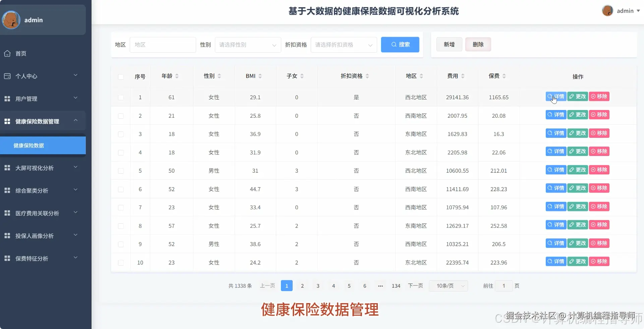Open the 医疗费用关联分析 menu
This screenshot has height=329, width=644.
[x=43, y=213]
